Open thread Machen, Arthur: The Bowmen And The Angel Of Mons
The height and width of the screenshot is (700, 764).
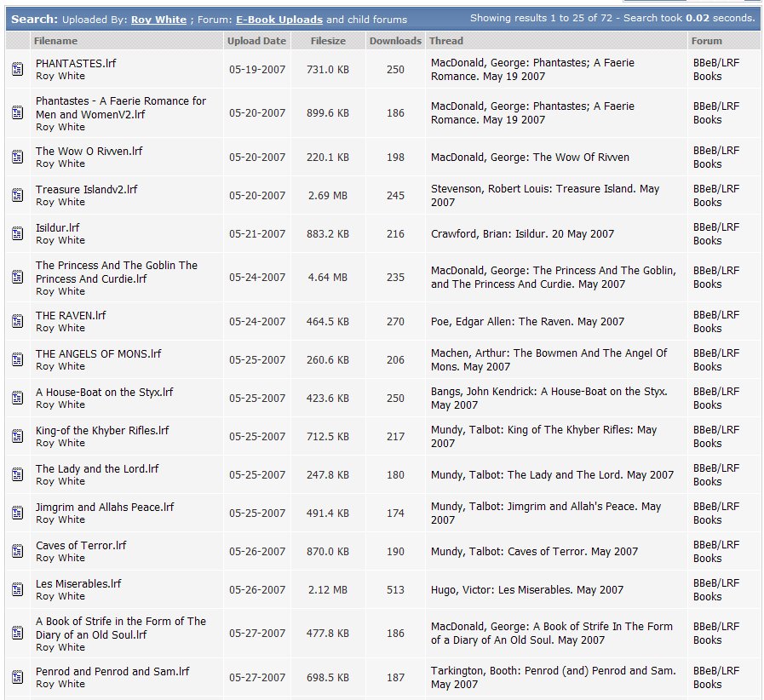click(549, 359)
